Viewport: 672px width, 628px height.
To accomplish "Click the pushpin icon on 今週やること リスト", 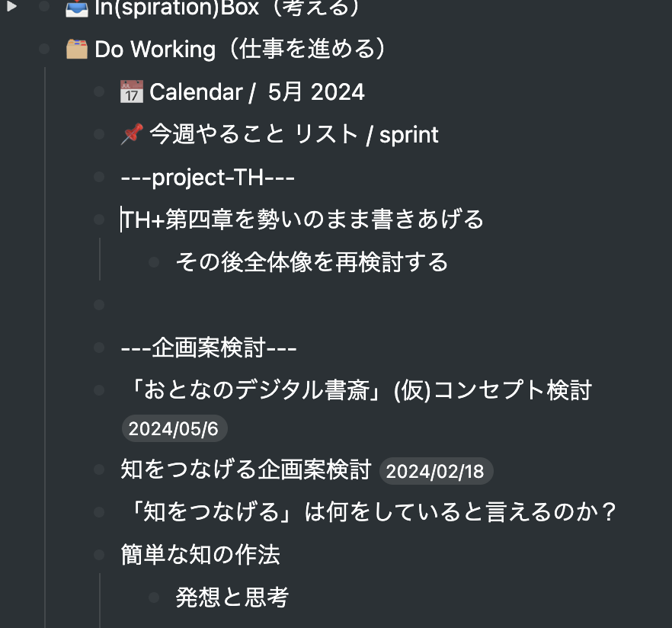I will (x=130, y=134).
